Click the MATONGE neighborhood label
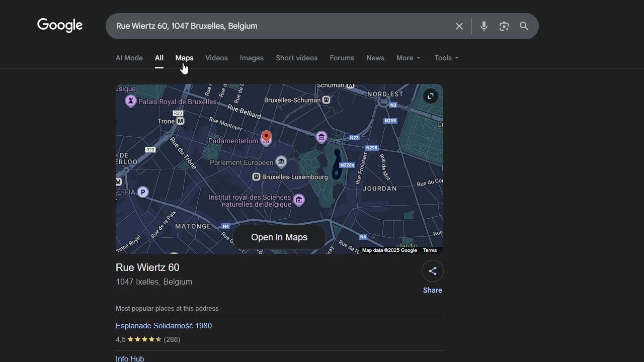644x362 pixels. [193, 226]
